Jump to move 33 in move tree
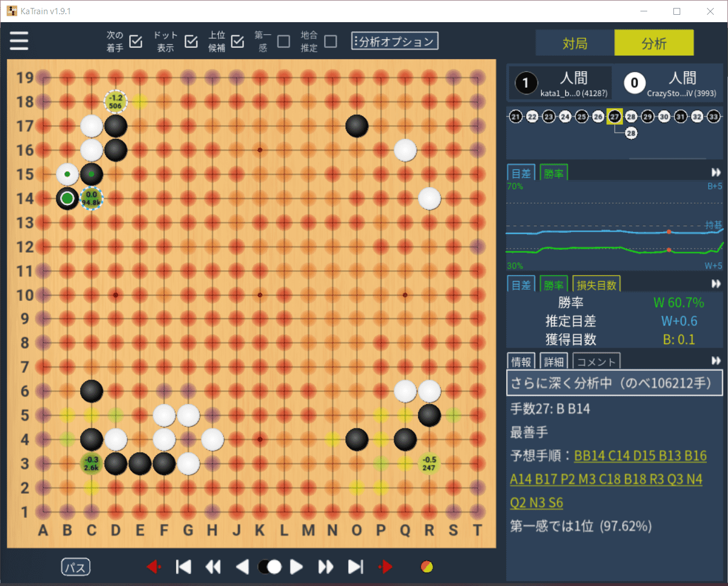 [714, 117]
